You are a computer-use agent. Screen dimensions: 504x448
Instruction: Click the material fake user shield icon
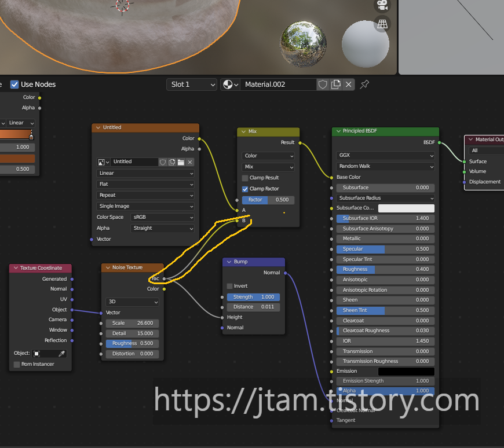[323, 85]
